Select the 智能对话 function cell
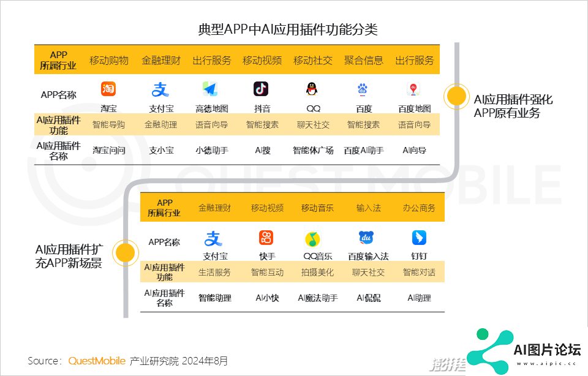 coord(419,273)
